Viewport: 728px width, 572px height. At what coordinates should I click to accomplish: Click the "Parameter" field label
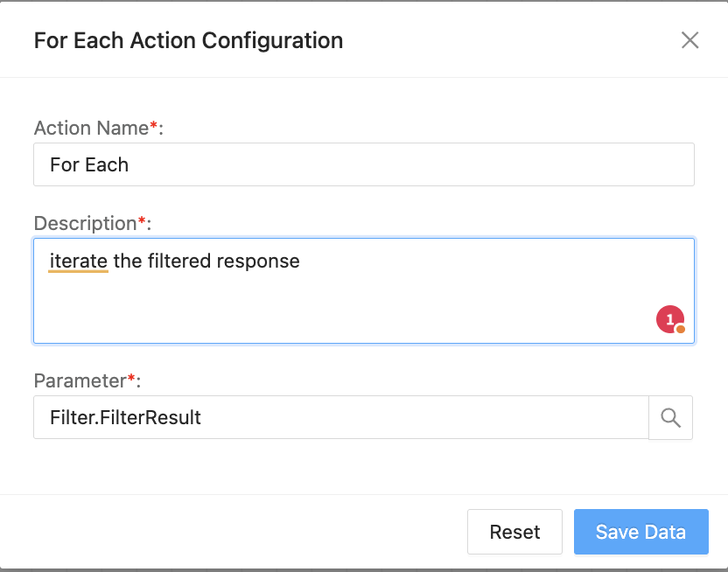point(80,380)
